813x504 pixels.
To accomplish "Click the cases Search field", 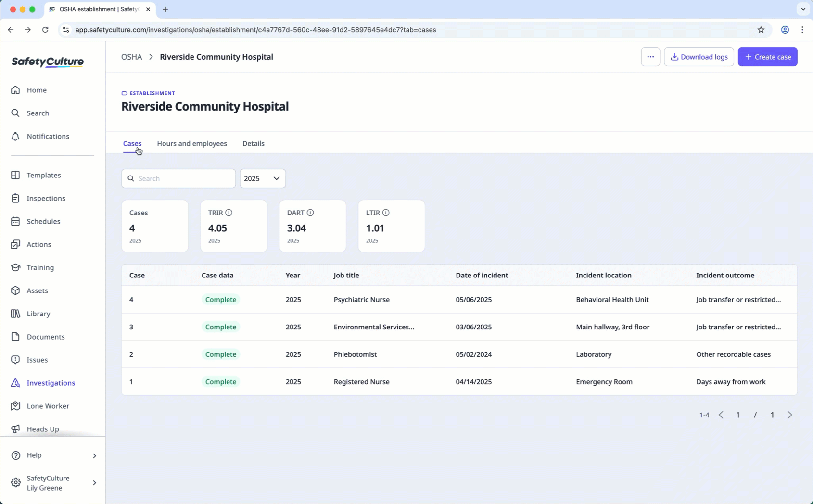I will coord(178,178).
